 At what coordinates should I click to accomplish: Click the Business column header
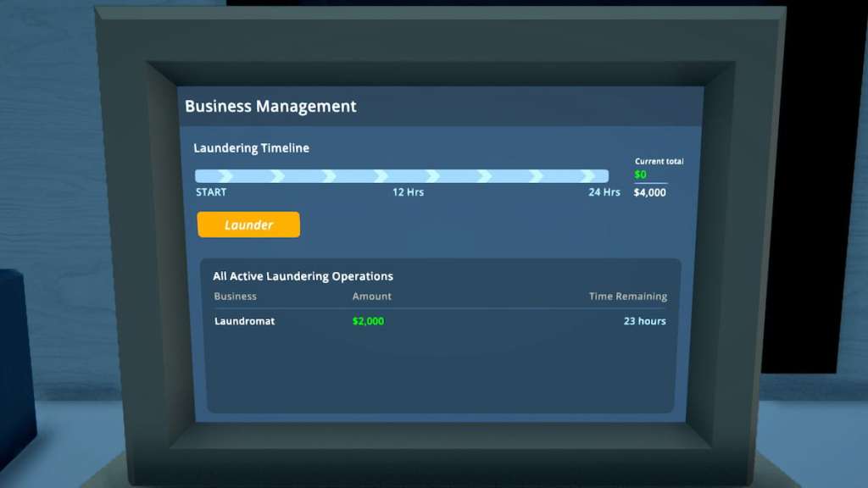click(235, 296)
